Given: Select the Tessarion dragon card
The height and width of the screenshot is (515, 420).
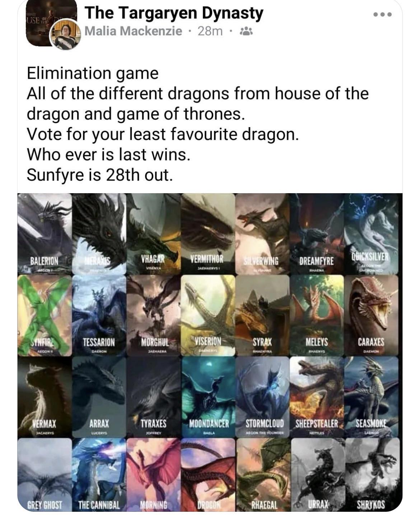Looking at the screenshot, I should (x=99, y=316).
